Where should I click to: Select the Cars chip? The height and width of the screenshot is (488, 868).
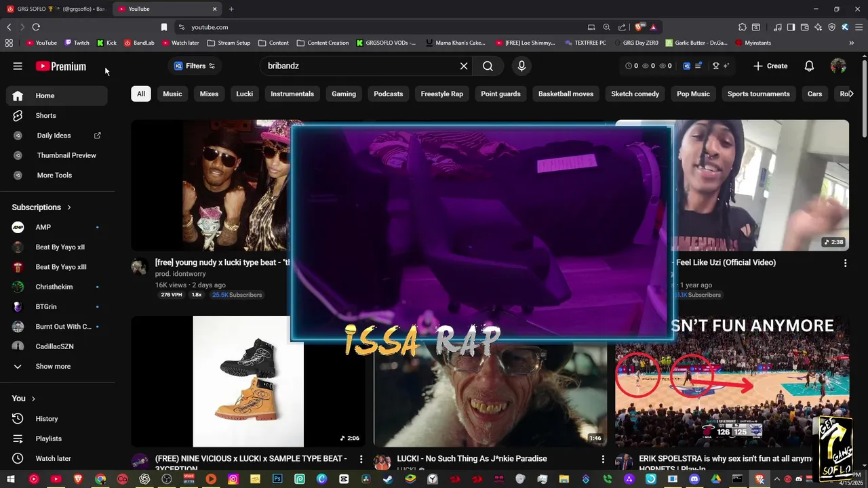click(814, 94)
